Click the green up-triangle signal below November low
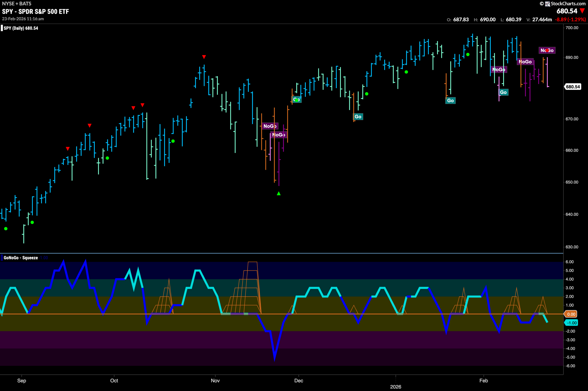The width and height of the screenshot is (588, 391). click(x=279, y=193)
